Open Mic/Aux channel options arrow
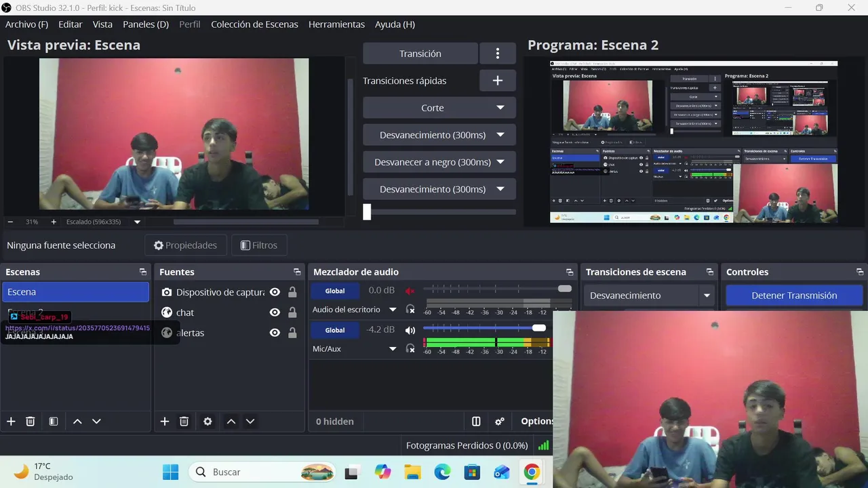868x488 pixels. pos(393,349)
